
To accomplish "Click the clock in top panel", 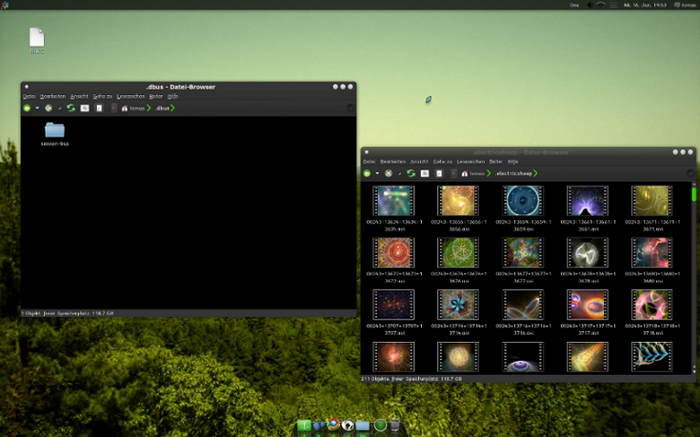I will point(645,5).
